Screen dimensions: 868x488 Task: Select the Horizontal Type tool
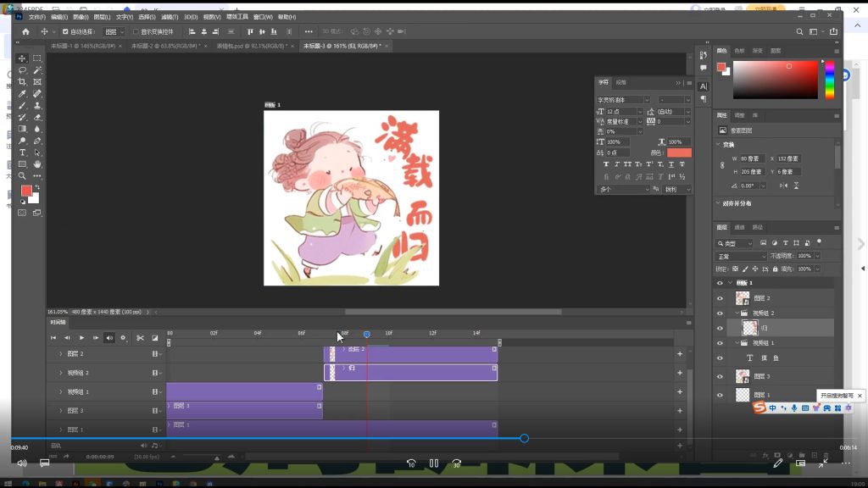tap(22, 152)
